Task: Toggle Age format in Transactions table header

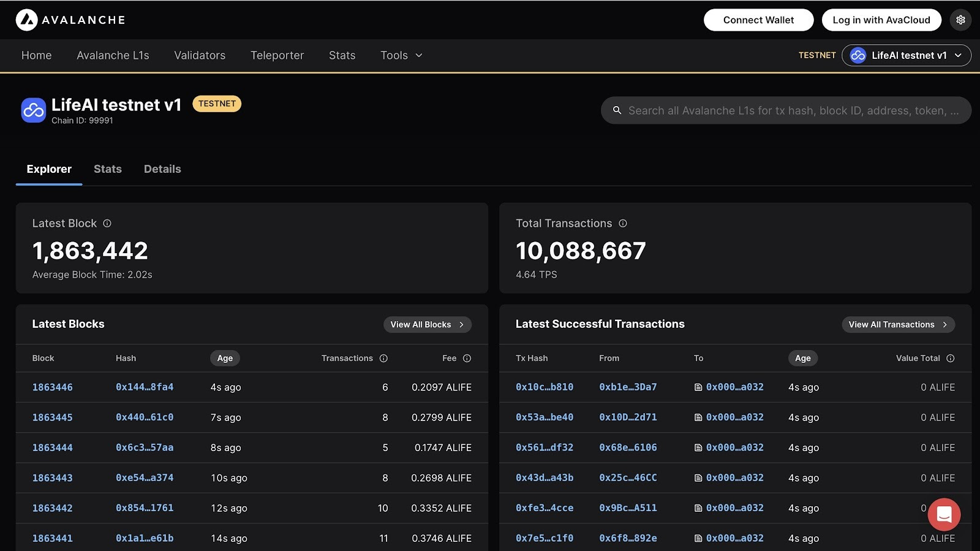Action: tap(803, 359)
